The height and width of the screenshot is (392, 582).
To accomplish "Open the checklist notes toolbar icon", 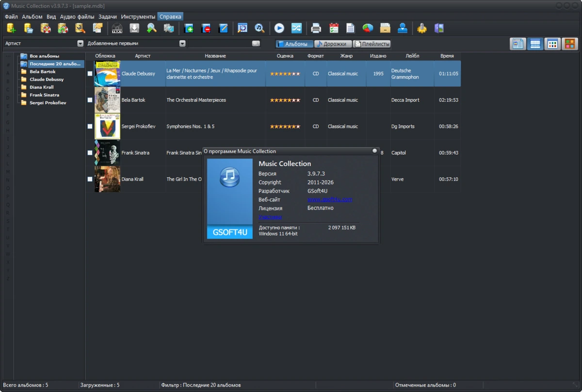I will (97, 28).
